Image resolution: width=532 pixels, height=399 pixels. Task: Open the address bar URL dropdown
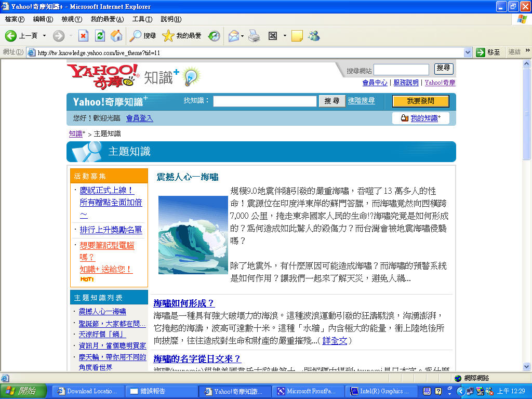[x=468, y=52]
